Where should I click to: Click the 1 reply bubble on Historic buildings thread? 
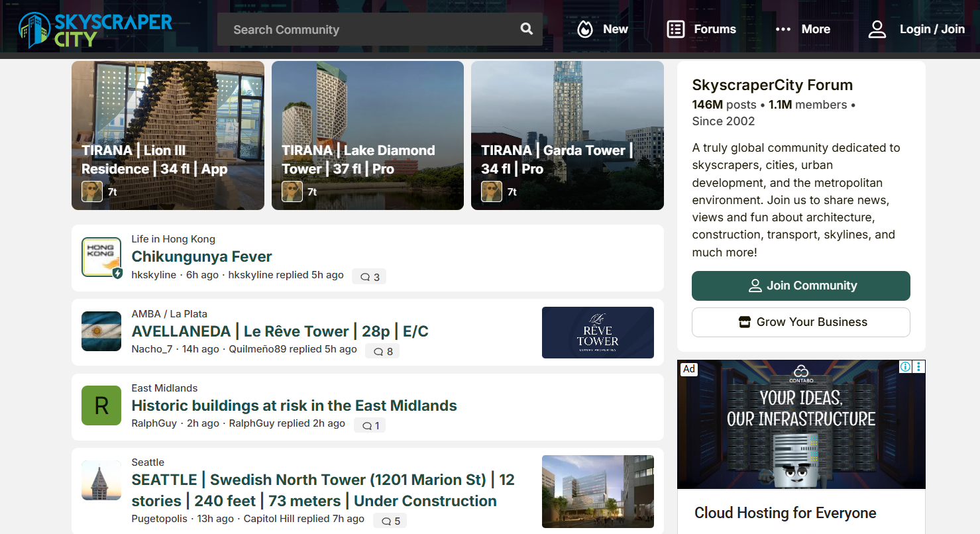click(x=370, y=425)
